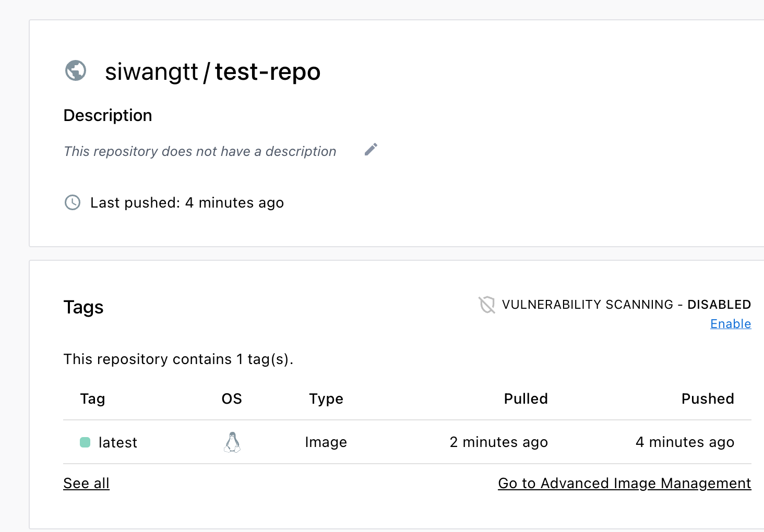Image resolution: width=764 pixels, height=532 pixels.
Task: Click the Type column header
Action: coord(326,399)
